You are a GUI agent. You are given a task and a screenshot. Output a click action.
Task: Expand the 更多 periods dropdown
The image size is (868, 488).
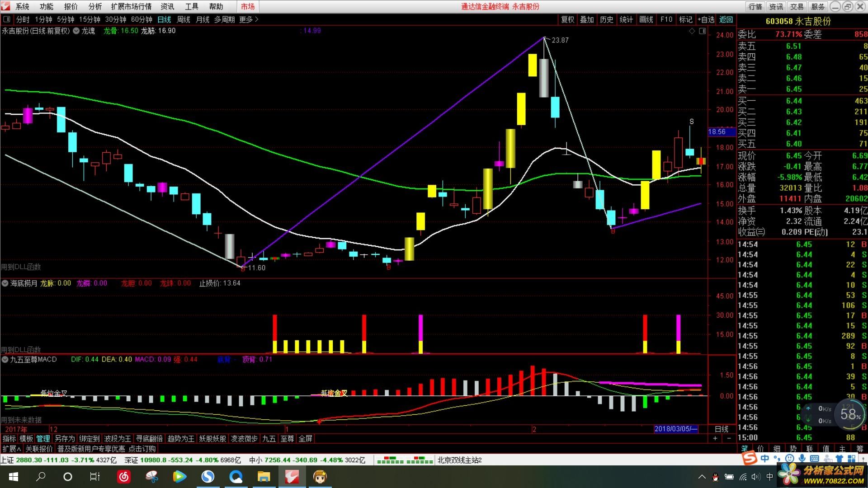point(249,19)
